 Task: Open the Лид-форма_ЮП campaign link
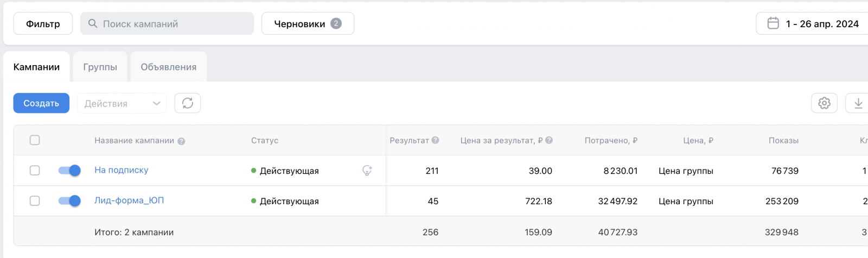coord(129,200)
